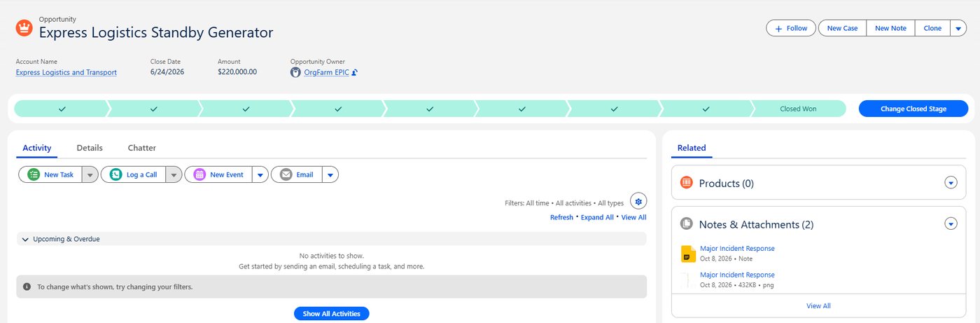Click the 6/24/2026 close date value
980x323 pixels.
coord(166,71)
